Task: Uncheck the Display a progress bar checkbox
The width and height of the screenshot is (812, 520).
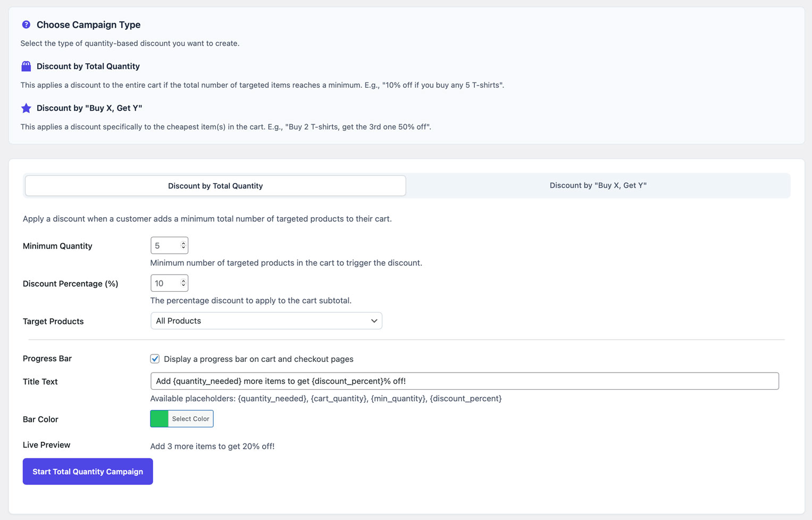Action: (155, 359)
